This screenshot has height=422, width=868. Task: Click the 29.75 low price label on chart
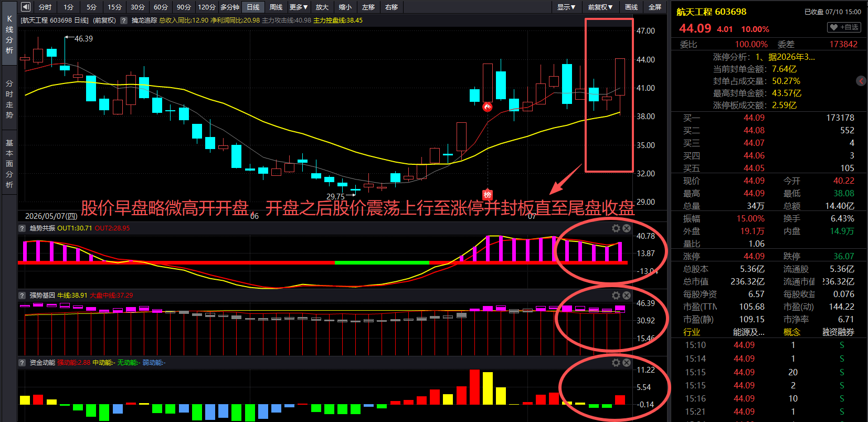[x=335, y=196]
